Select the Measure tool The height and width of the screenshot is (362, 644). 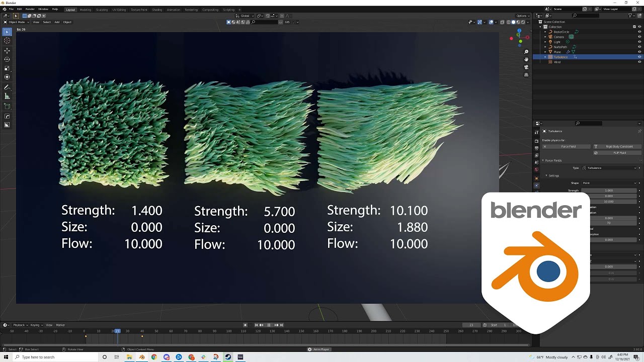7,96
